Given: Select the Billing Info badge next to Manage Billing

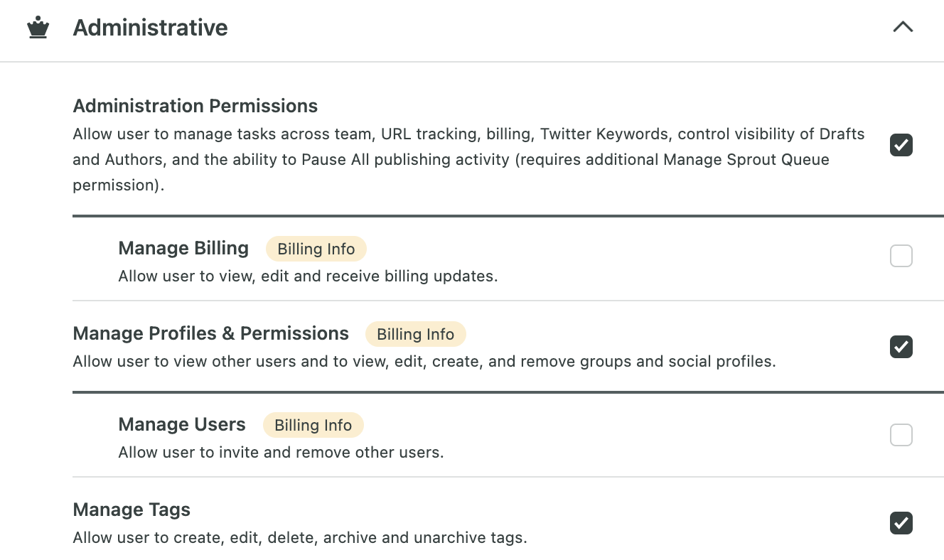Looking at the screenshot, I should coord(316,249).
